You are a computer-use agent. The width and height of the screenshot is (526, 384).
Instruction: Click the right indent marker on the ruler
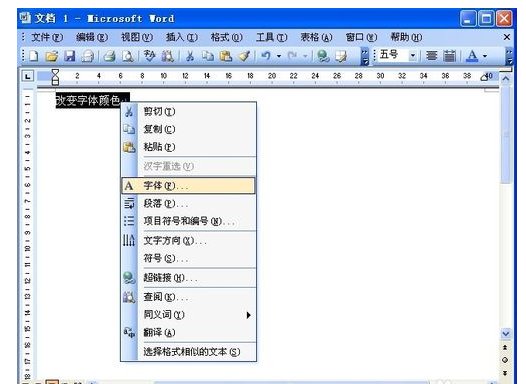tap(484, 77)
